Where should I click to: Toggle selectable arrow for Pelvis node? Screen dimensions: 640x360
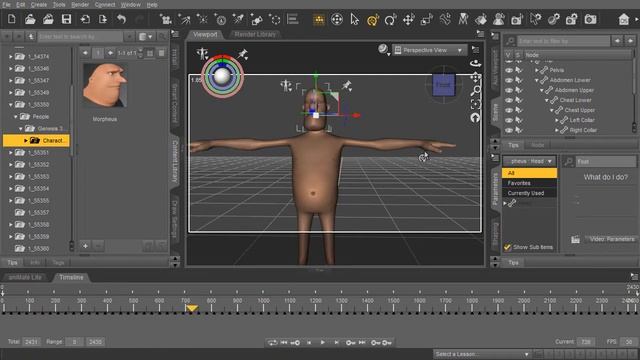(519, 70)
